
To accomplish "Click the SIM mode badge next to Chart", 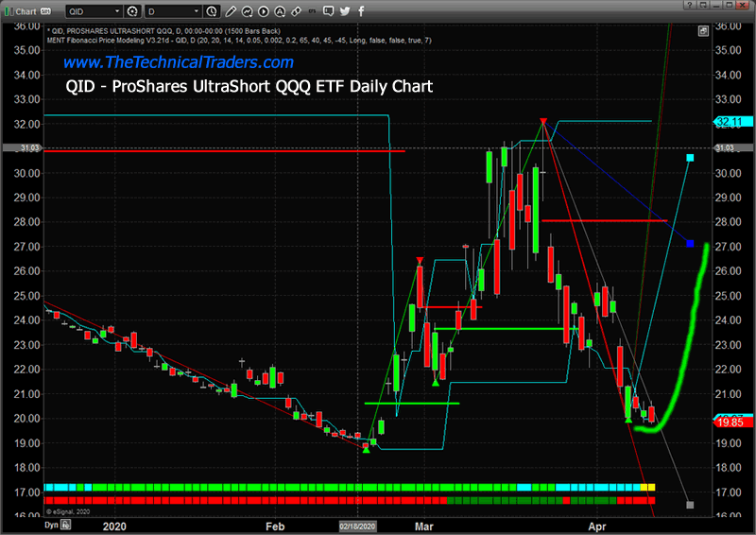I will click(45, 10).
